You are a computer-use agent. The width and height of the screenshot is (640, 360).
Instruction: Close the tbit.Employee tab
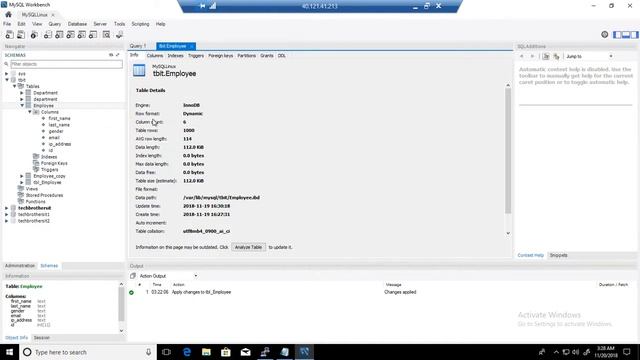[x=191, y=47]
